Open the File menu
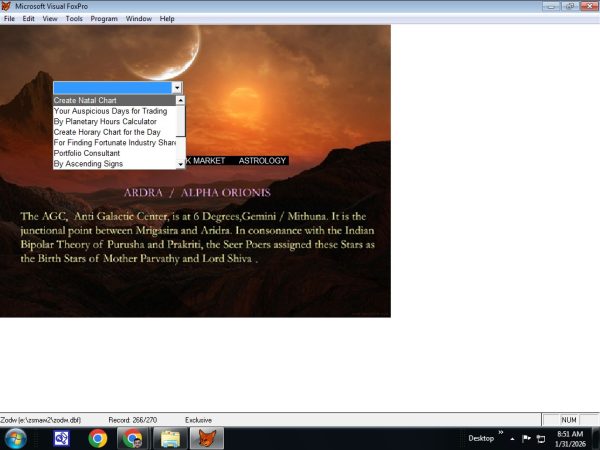The image size is (600, 450). pos(10,19)
